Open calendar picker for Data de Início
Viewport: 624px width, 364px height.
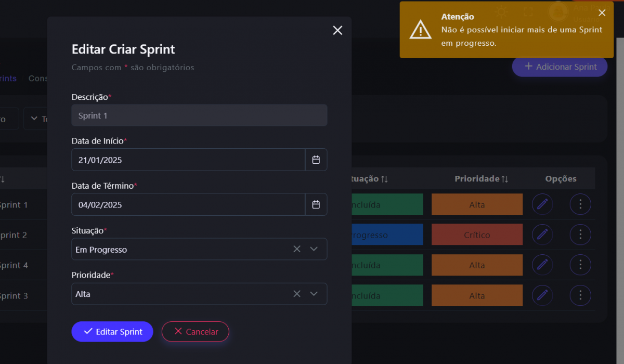coord(316,160)
